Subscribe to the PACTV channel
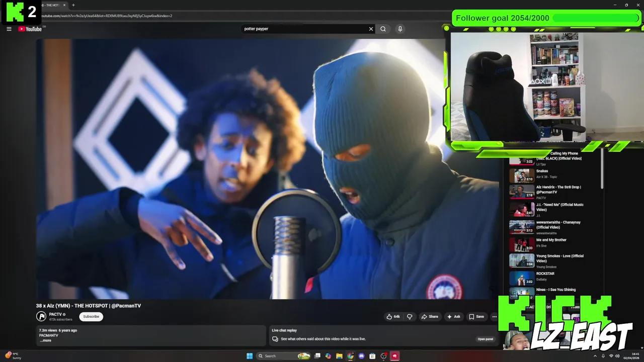644x362 pixels. [x=91, y=317]
